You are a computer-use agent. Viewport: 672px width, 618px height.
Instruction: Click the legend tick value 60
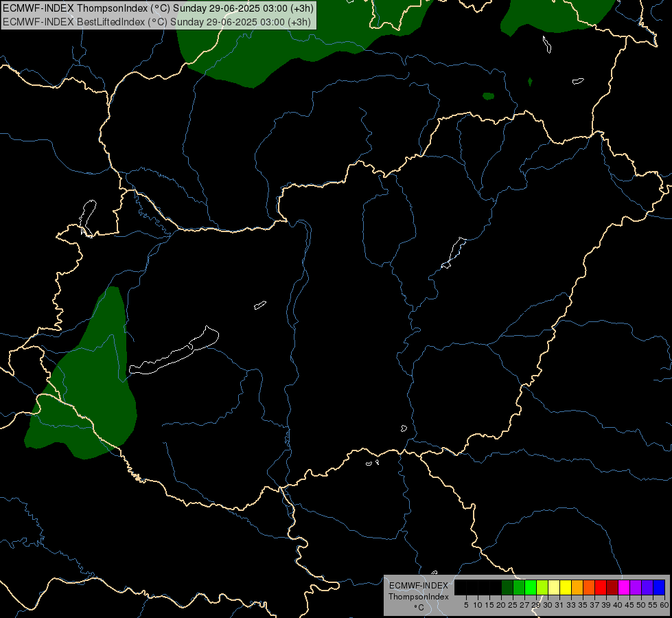pos(664,605)
